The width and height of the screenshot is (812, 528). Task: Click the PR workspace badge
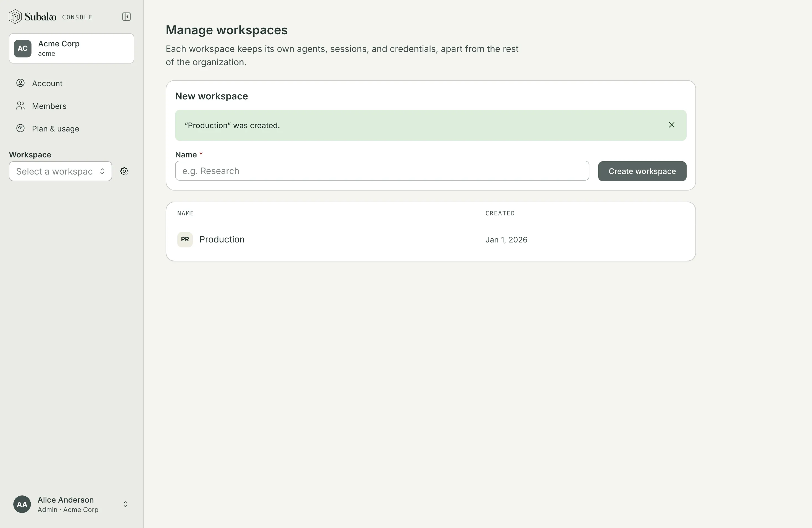(185, 239)
